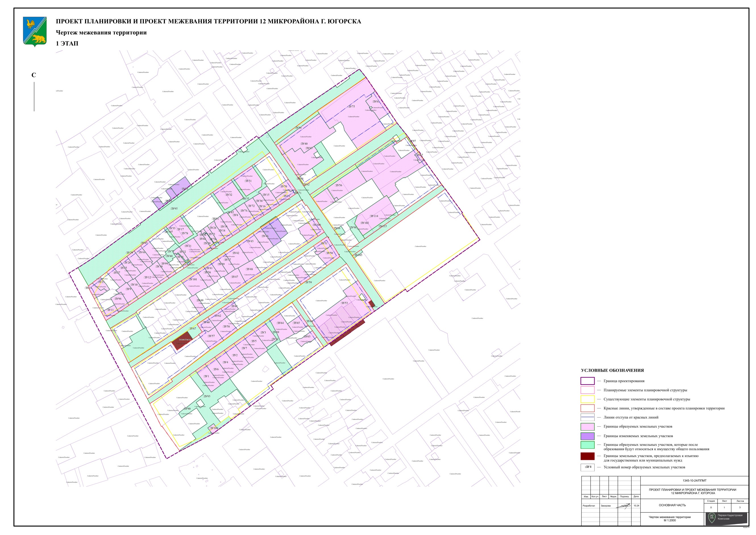Click the УСЛОВНЫЕ ОБОЗНАЧЕНИЯ legend heading
This screenshot has height=535, width=756.
[x=612, y=370]
